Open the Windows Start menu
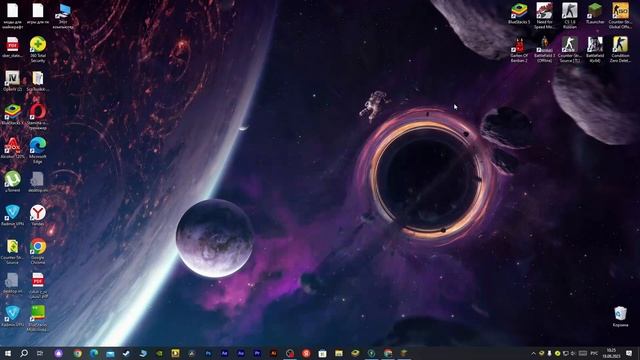This screenshot has width=640, height=360. (x=8, y=353)
